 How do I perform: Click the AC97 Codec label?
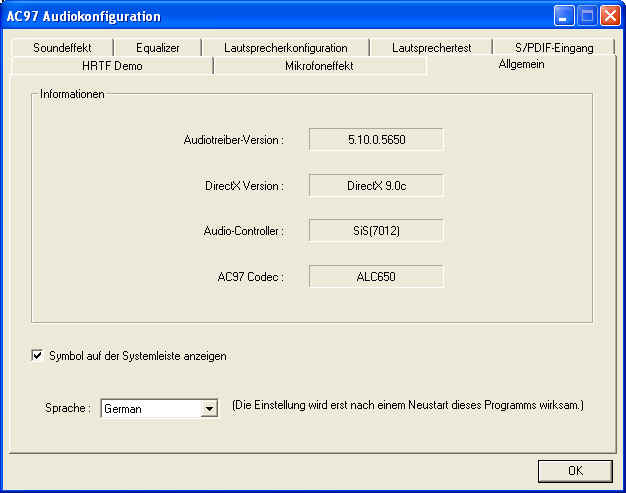tap(251, 277)
